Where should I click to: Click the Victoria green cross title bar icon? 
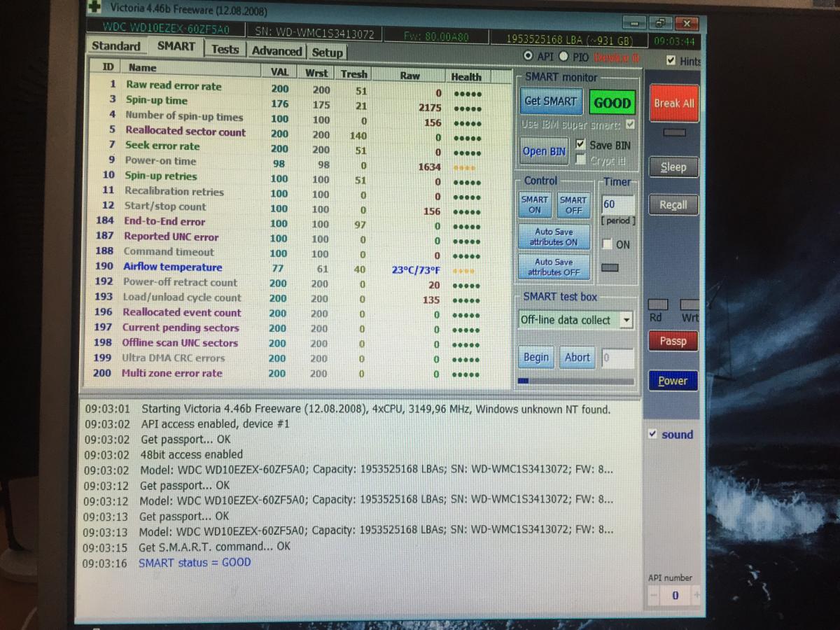(x=94, y=6)
